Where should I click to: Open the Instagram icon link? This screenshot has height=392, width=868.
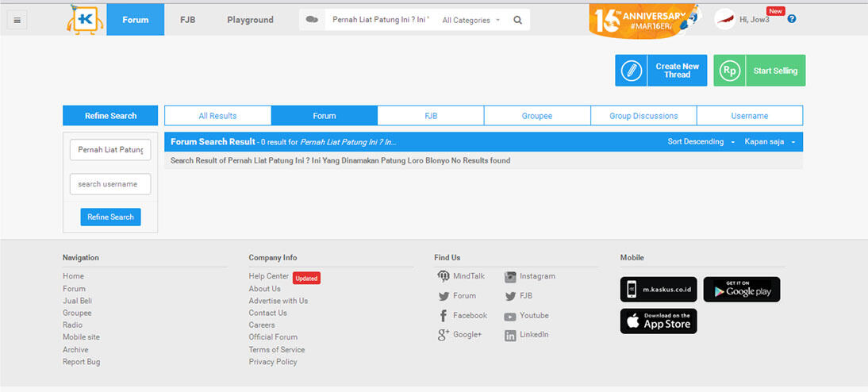point(510,277)
